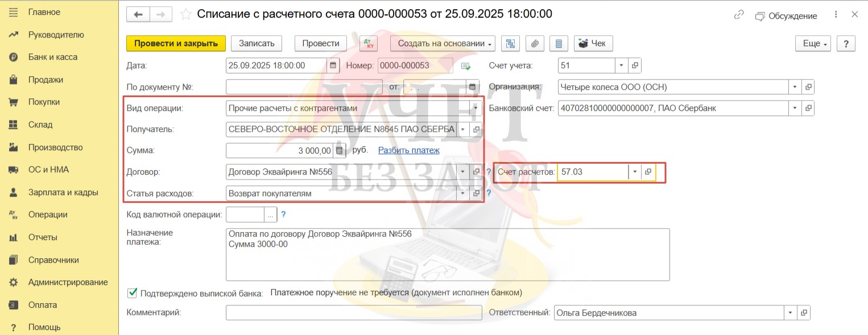Viewport: 868px width, 335px height.
Task: Click Провести и закрыть button
Action: click(176, 43)
